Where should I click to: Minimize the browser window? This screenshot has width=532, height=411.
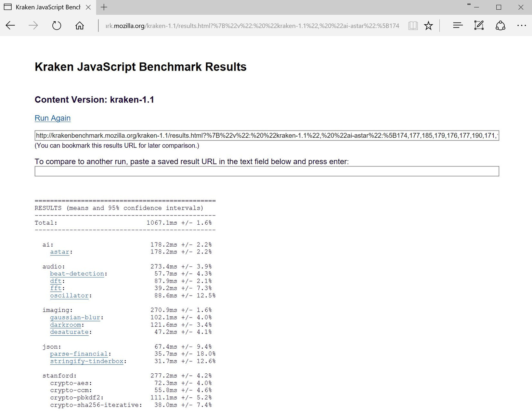point(477,7)
